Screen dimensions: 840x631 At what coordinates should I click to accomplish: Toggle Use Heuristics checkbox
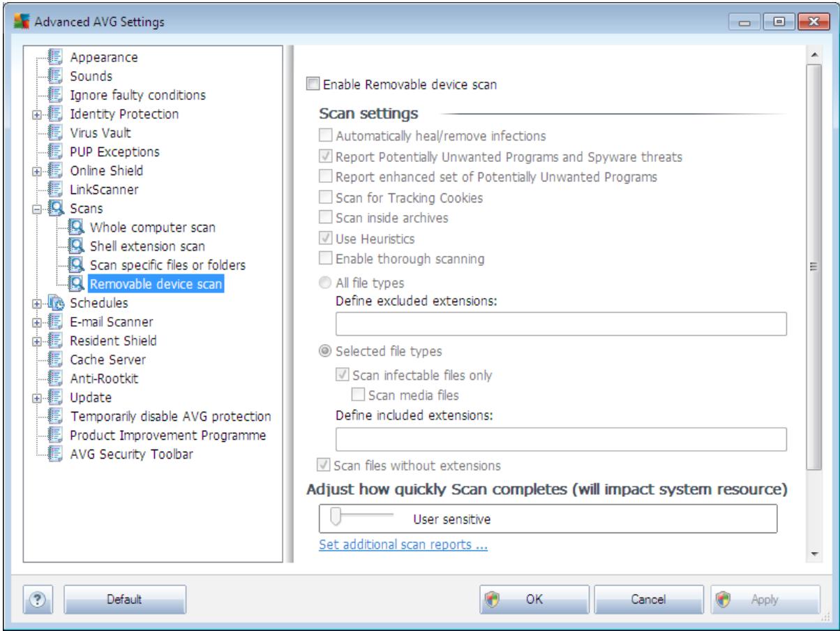[x=327, y=239]
